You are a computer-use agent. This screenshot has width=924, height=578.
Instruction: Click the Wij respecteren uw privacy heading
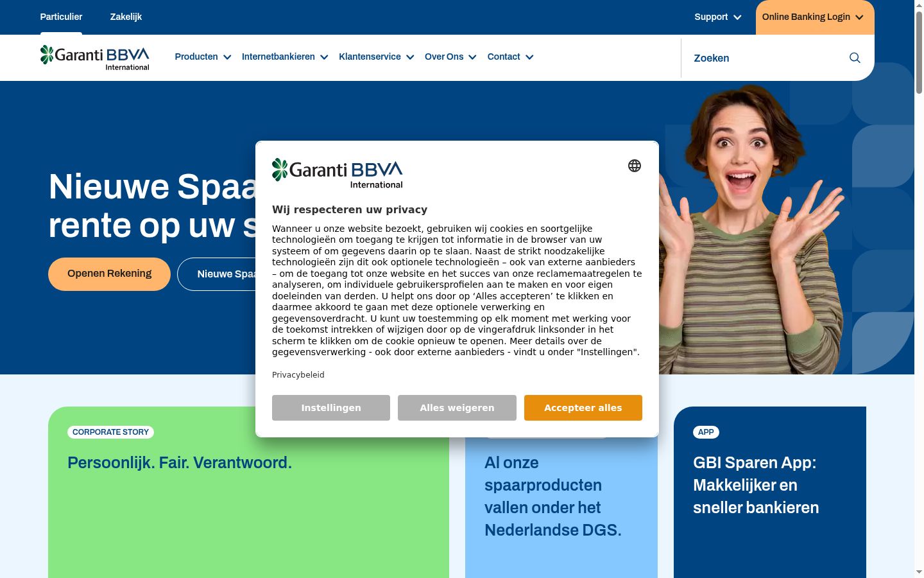(x=350, y=209)
